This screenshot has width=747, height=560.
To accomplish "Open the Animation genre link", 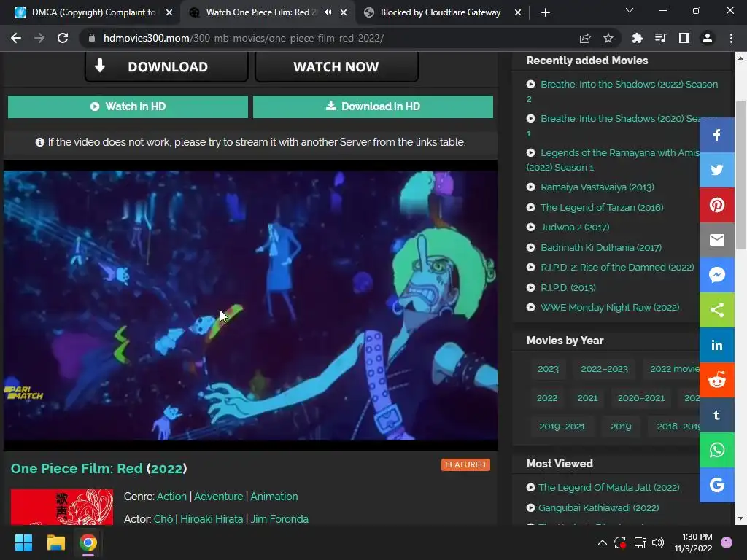I will (x=274, y=496).
